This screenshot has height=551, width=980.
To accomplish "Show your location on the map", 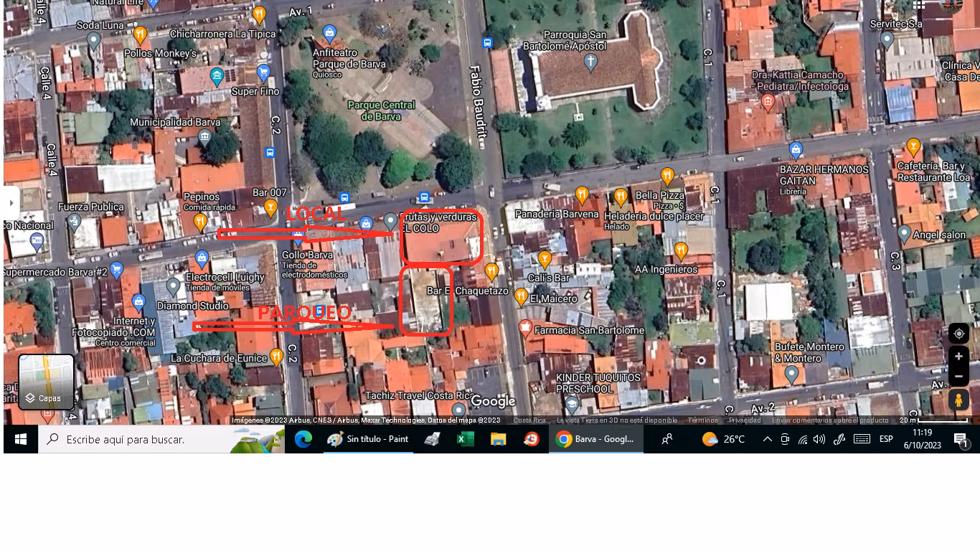I will click(x=958, y=334).
